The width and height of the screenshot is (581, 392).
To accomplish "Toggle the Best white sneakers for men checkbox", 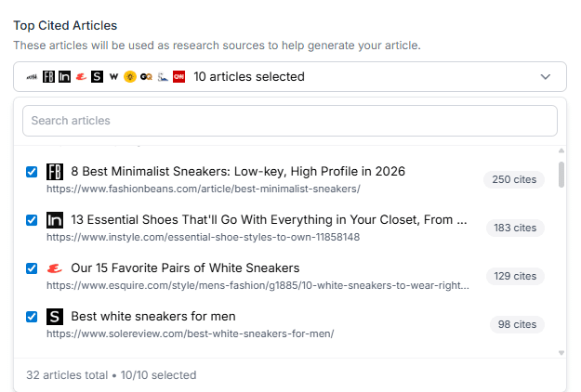I will (32, 317).
